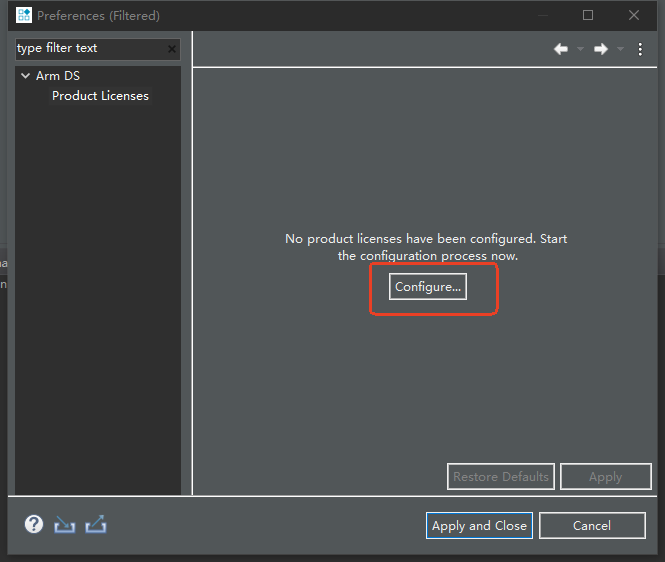
Task: Click Restore Defaults button
Action: pyautogui.click(x=501, y=477)
